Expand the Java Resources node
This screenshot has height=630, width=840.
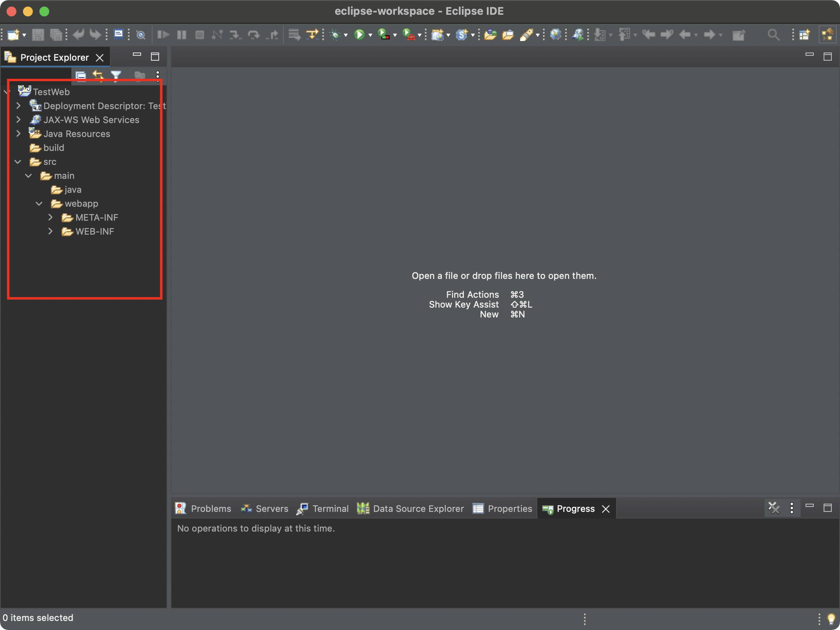(x=18, y=134)
